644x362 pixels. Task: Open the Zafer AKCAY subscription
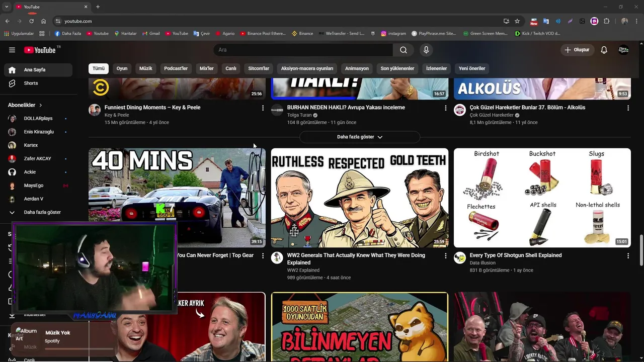pos(38,158)
